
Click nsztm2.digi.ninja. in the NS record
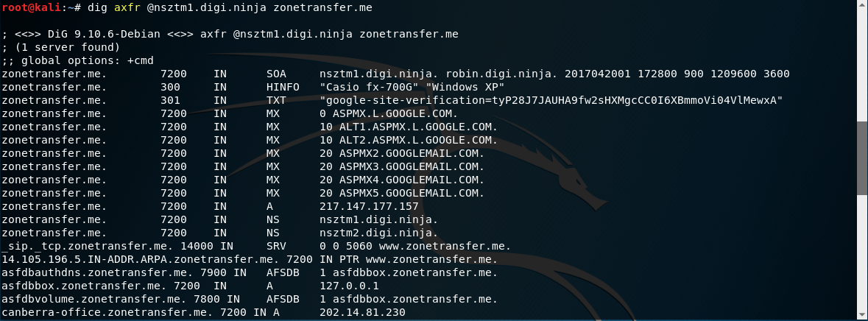coord(379,233)
